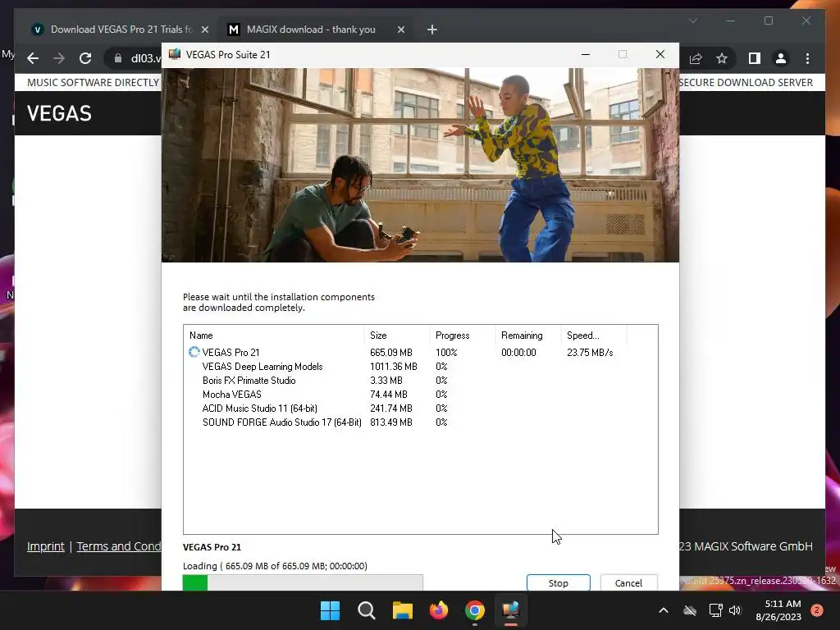Click VEGAS installer taskbar icon

(x=510, y=610)
